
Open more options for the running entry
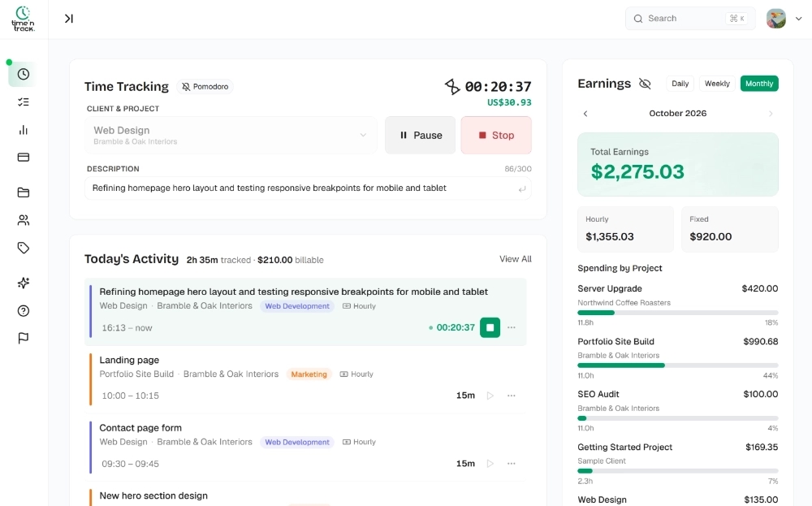[511, 327]
